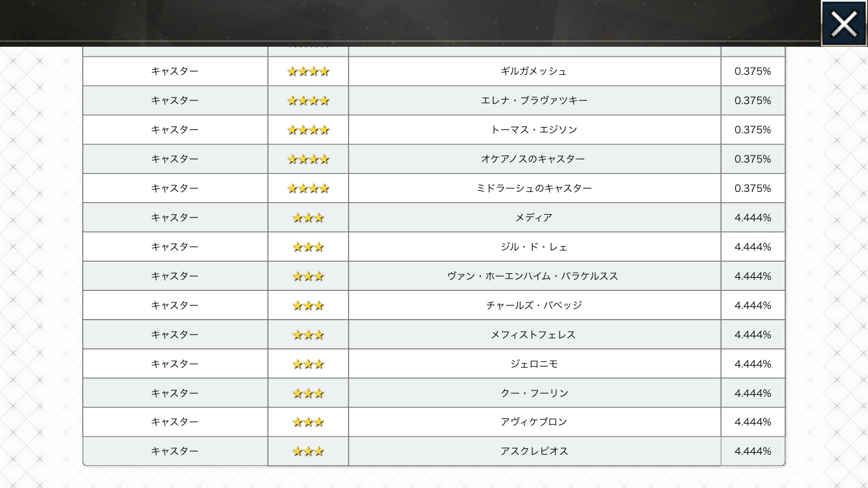Tap the アヴィケブロン name cell
Screen dimensions: 868x488
(534, 422)
